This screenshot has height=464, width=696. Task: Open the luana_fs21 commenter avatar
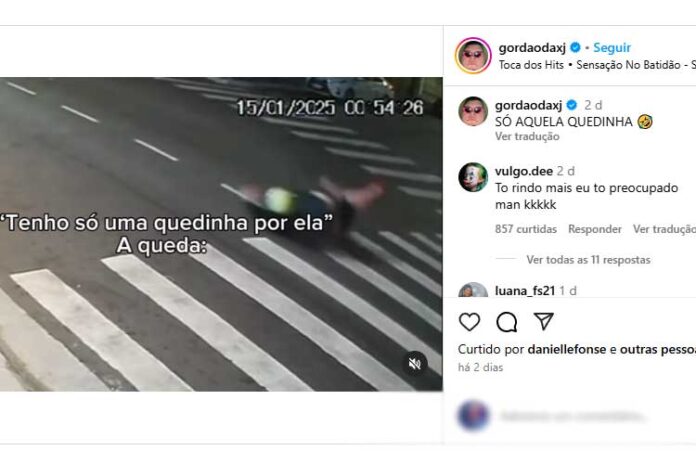point(473,290)
